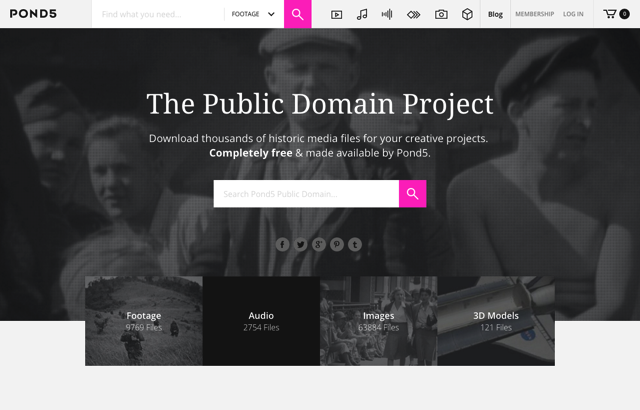
Task: Open the photos camera icon
Action: click(441, 15)
